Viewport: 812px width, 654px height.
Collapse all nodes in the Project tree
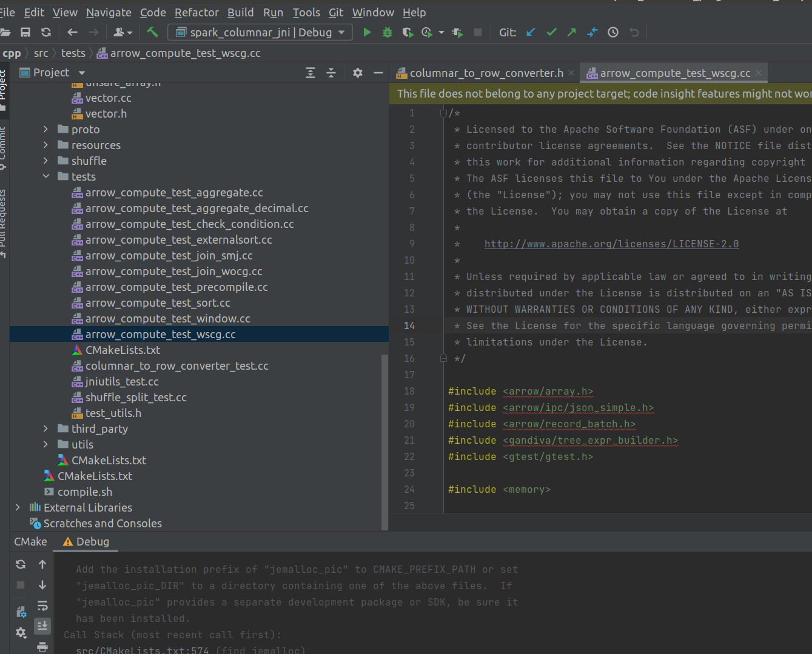[331, 72]
